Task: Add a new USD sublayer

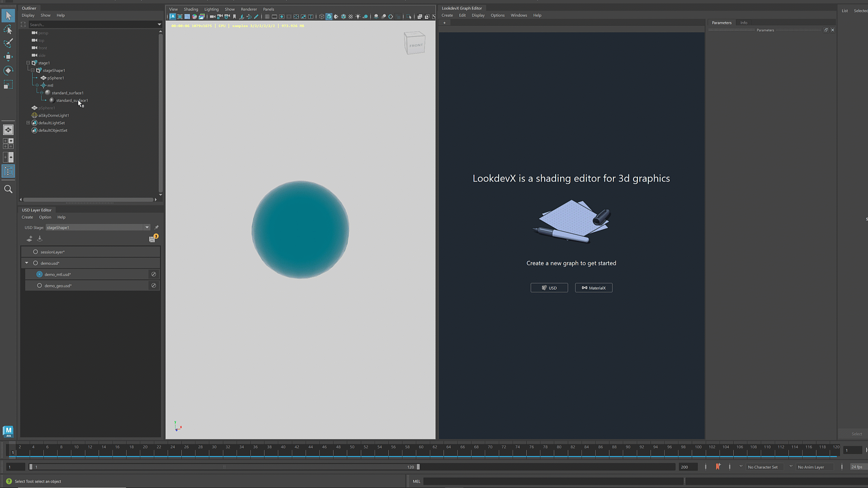Action: coord(30,239)
